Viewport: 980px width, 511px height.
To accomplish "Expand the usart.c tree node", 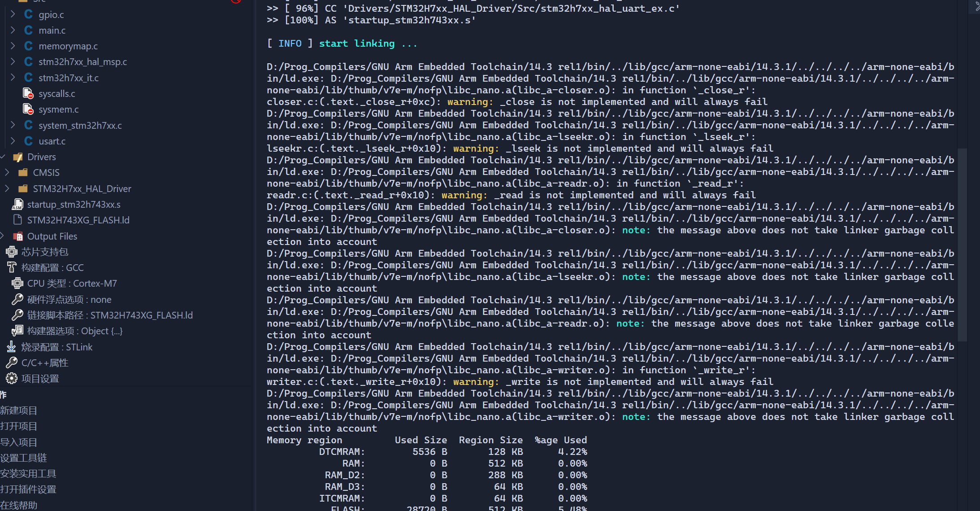I will pyautogui.click(x=13, y=141).
